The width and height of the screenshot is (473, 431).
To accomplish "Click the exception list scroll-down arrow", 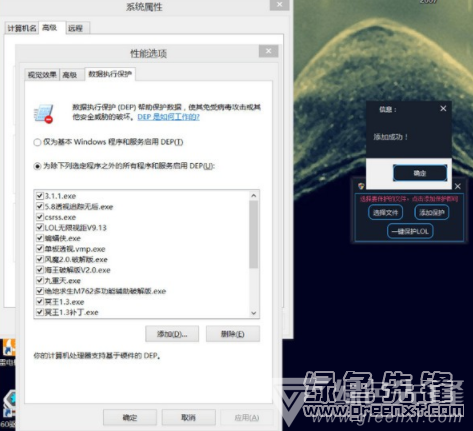I will [254, 313].
